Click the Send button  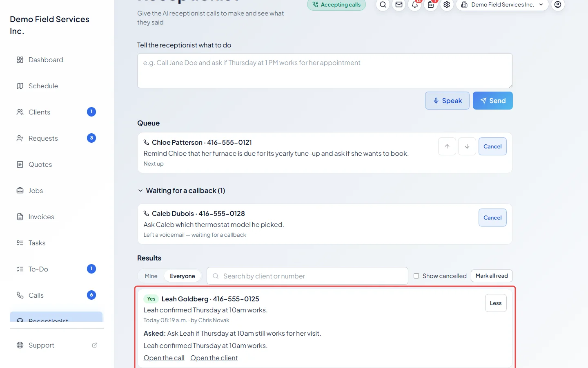click(x=493, y=101)
